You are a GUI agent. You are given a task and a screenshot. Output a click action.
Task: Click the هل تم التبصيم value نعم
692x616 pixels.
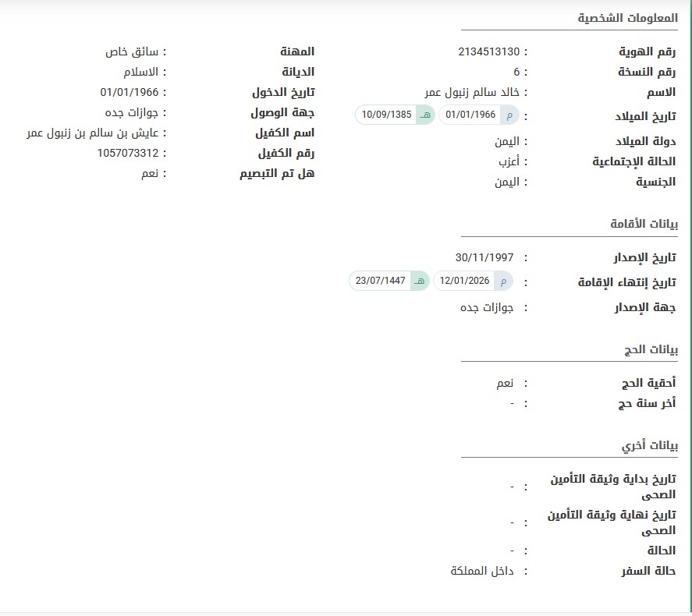tap(149, 173)
